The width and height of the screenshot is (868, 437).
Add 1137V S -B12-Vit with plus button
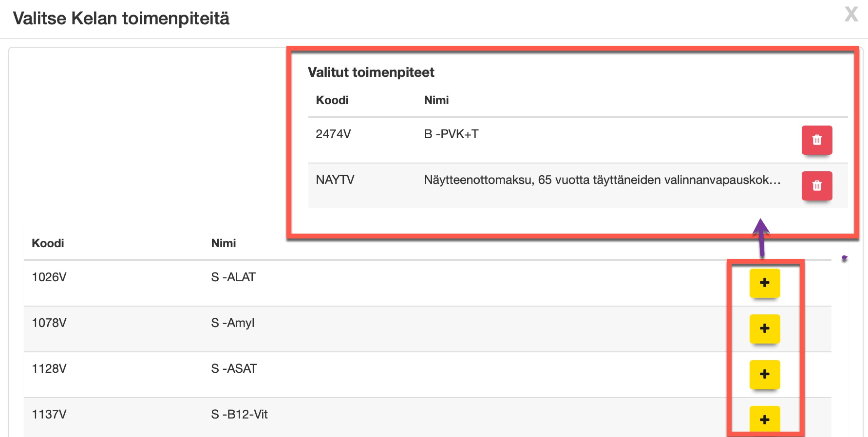(x=765, y=419)
